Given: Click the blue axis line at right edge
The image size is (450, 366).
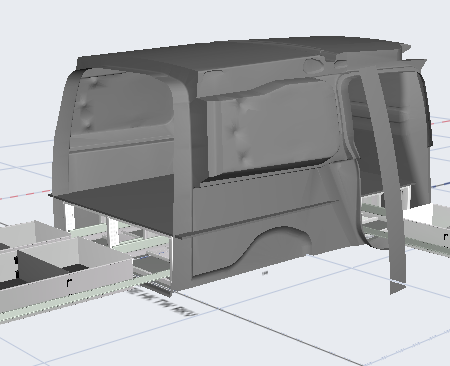Looking at the screenshot, I should [442, 185].
